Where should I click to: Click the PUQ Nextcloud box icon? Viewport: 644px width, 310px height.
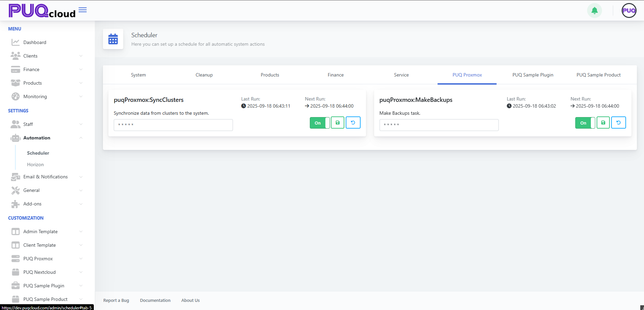pos(16,272)
